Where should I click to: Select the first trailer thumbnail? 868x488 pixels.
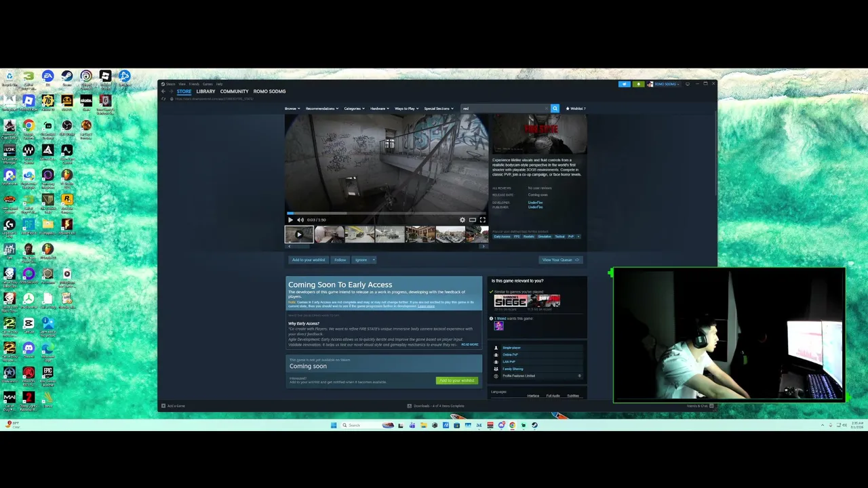click(x=299, y=235)
